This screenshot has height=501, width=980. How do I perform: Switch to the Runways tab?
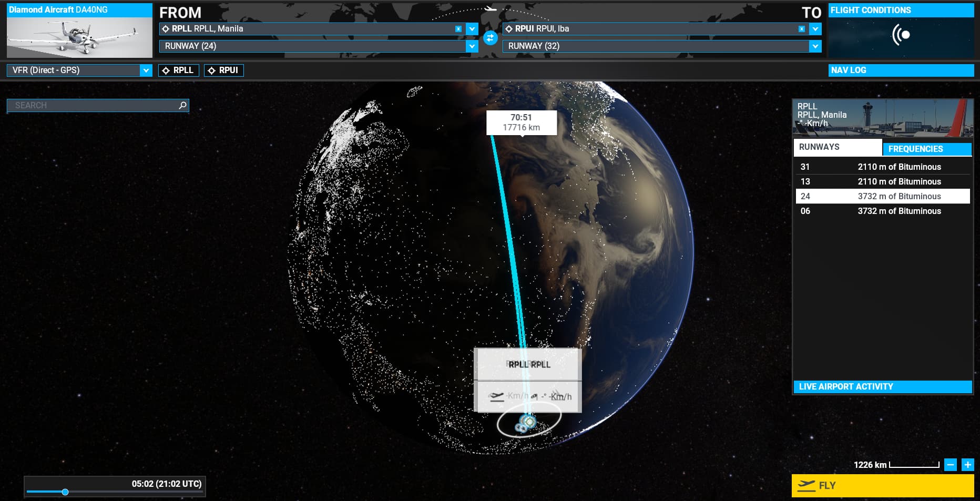pos(837,147)
